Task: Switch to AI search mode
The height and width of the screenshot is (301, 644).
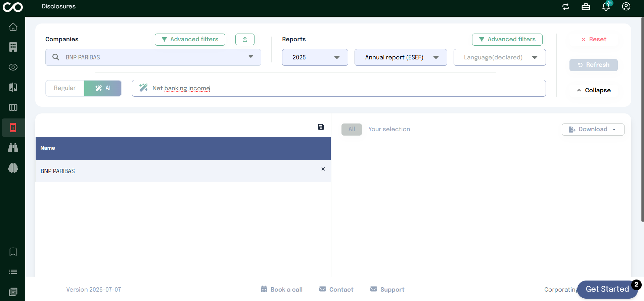Action: [103, 88]
